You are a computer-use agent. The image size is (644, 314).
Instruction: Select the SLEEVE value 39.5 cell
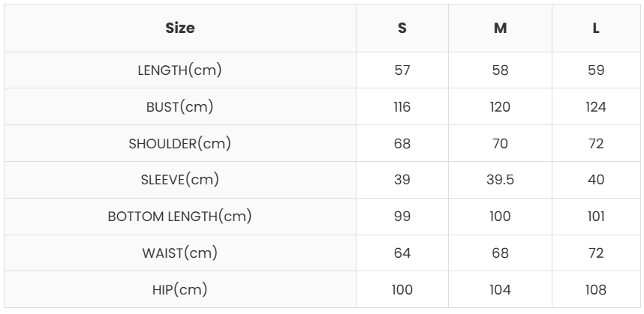coord(501,180)
